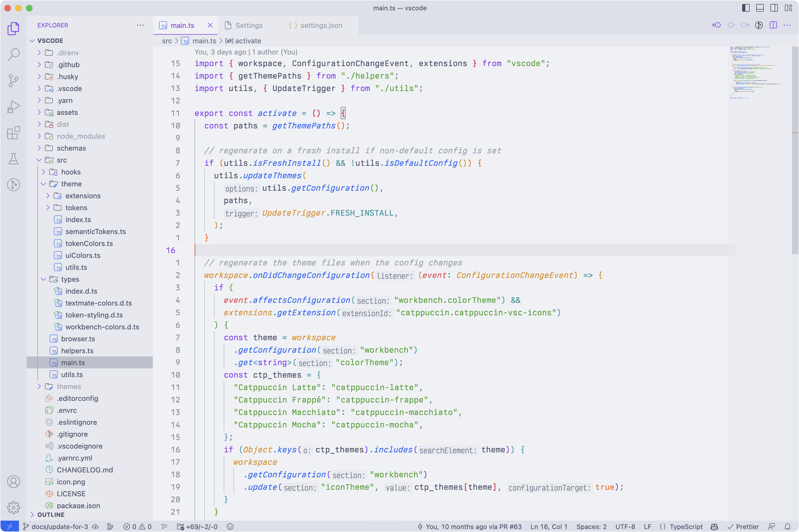Switch to the Settings tab
This screenshot has height=532, width=799.
(249, 25)
